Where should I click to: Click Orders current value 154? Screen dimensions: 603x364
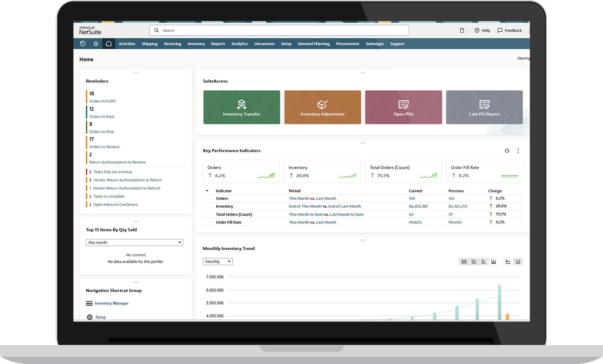[x=412, y=198]
